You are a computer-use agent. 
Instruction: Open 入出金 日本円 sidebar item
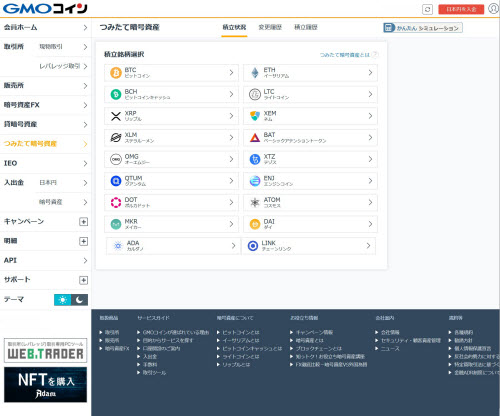(x=63, y=183)
